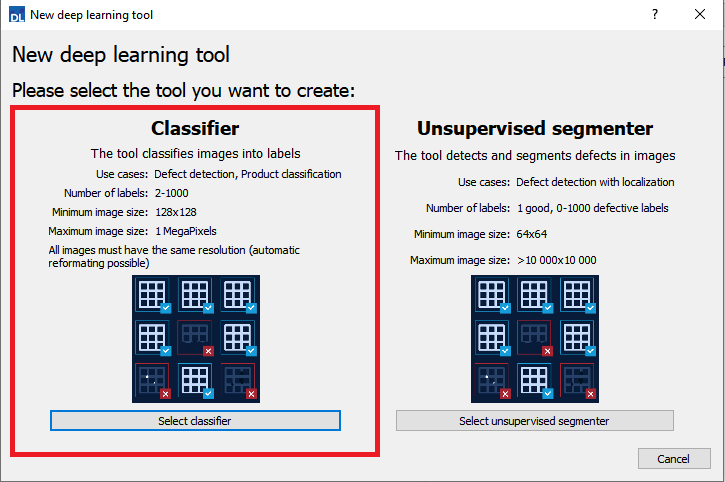Click the DL app icon in title bar

point(15,15)
